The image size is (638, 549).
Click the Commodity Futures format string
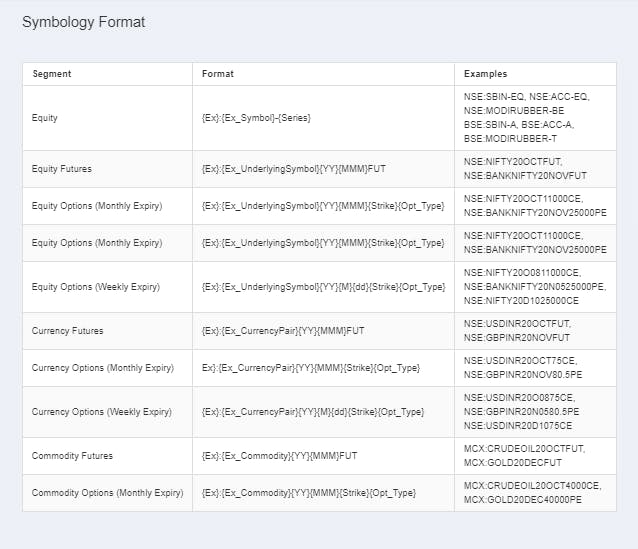[279, 456]
